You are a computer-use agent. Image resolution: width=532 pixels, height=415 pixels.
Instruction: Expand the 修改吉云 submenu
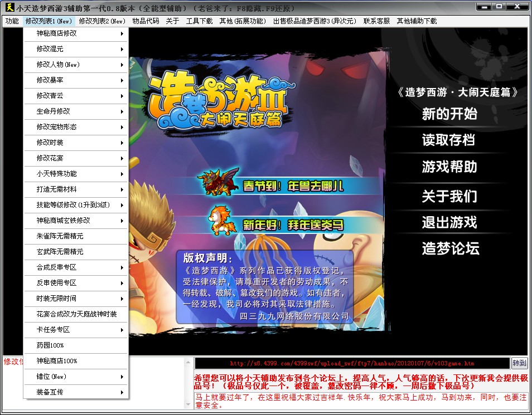click(76, 96)
